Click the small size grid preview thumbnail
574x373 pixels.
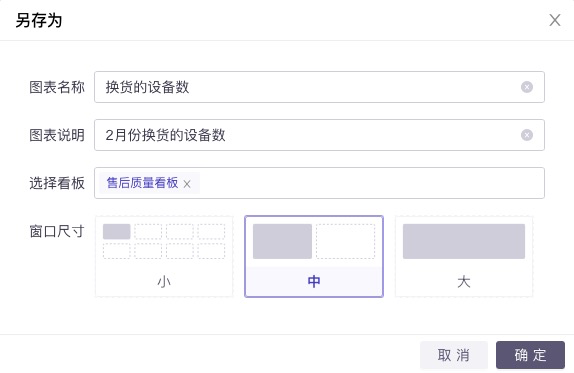click(164, 241)
